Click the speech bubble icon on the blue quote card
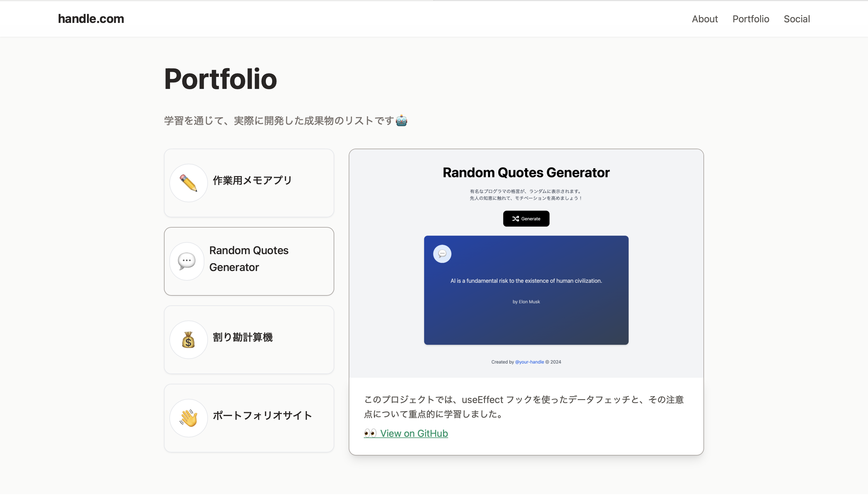 (442, 254)
